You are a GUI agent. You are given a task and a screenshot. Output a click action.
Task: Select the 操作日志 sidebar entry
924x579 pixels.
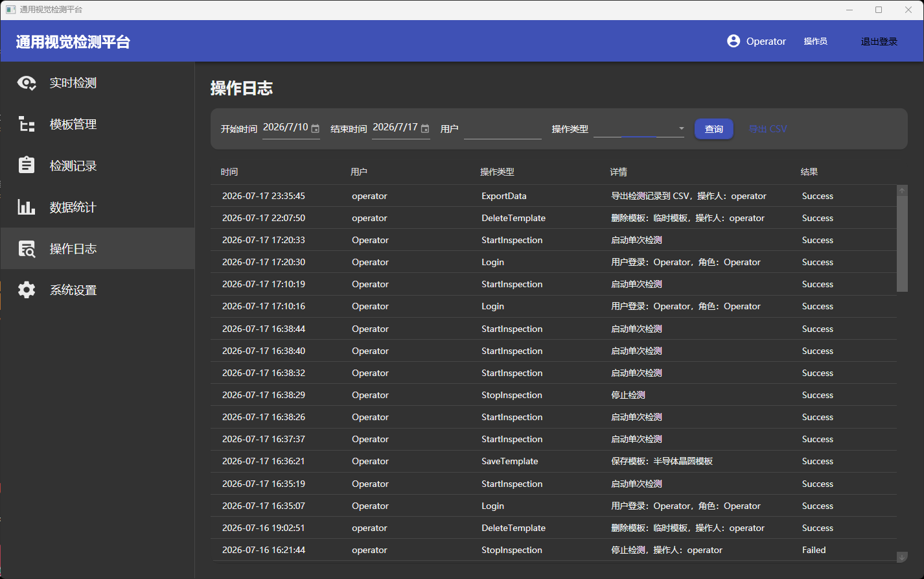(98, 248)
